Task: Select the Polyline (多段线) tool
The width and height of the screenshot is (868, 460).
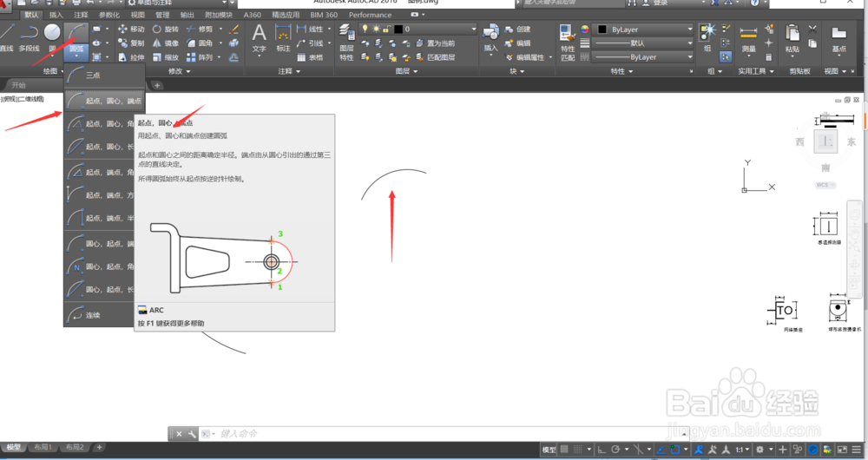Action: (x=29, y=37)
